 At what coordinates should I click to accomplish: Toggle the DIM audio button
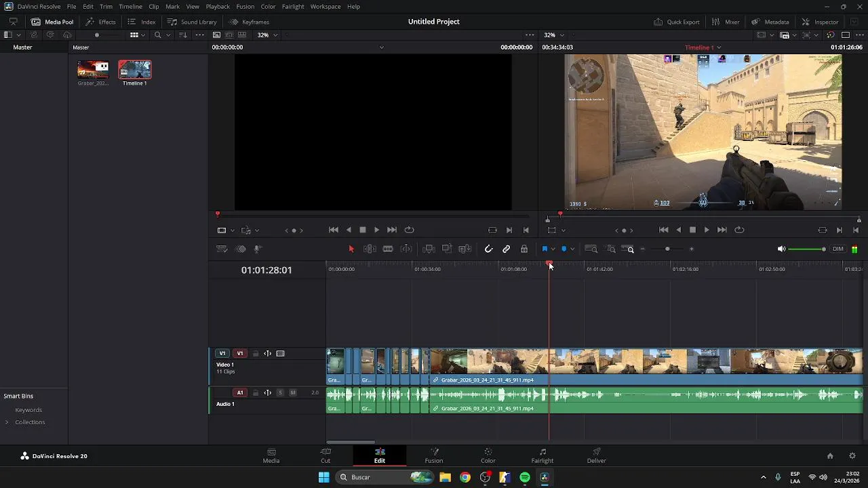(838, 249)
